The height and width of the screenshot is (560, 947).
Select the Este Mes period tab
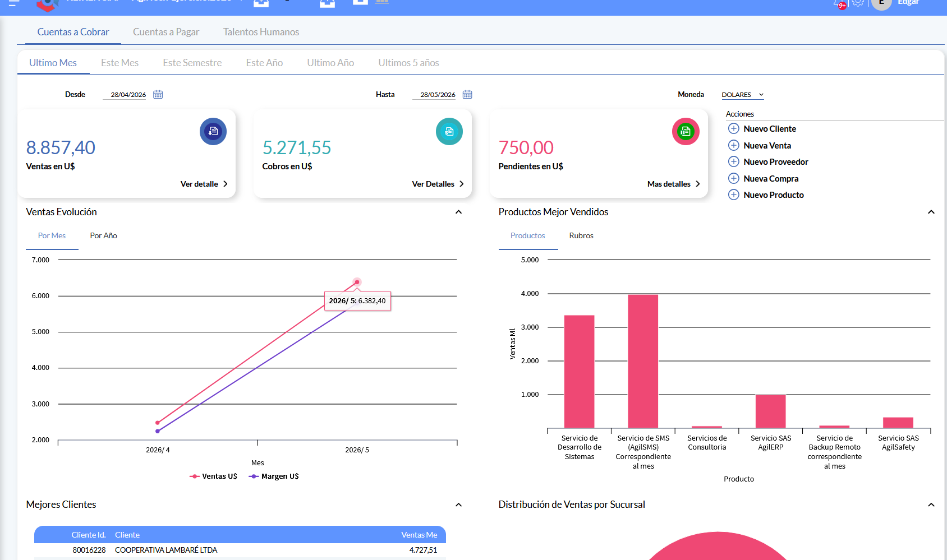pos(119,63)
